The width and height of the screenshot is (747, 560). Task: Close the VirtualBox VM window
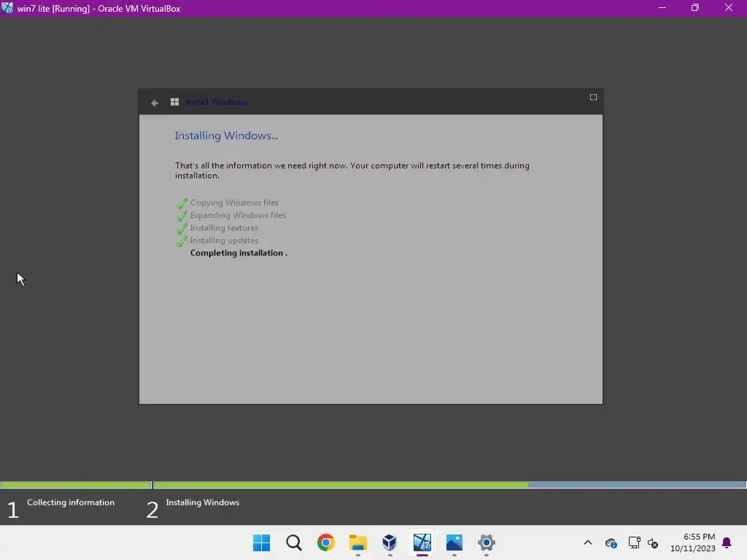(x=729, y=8)
